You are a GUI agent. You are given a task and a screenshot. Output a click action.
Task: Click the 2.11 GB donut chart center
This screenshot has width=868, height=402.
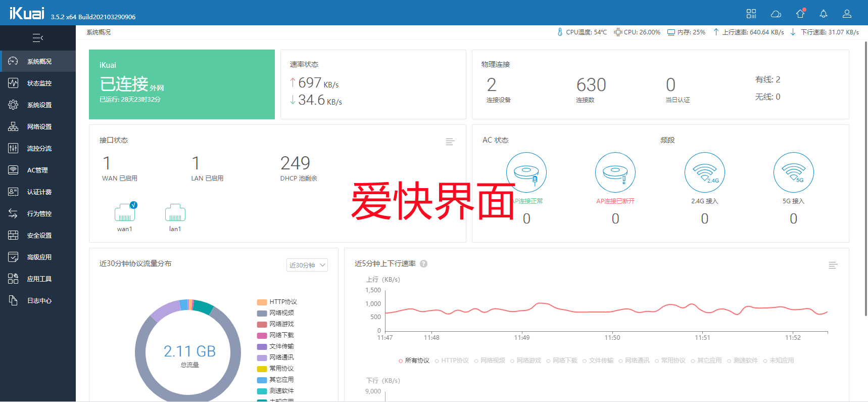click(189, 352)
